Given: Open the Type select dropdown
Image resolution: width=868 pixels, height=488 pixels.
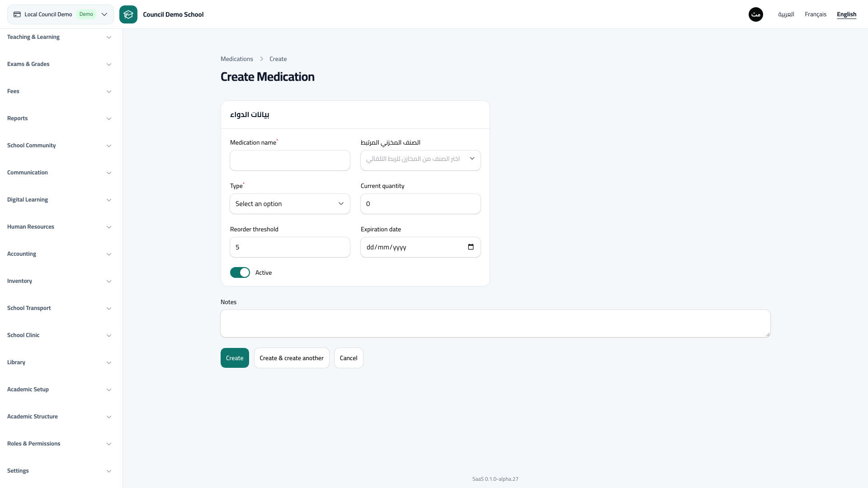Looking at the screenshot, I should pos(290,204).
